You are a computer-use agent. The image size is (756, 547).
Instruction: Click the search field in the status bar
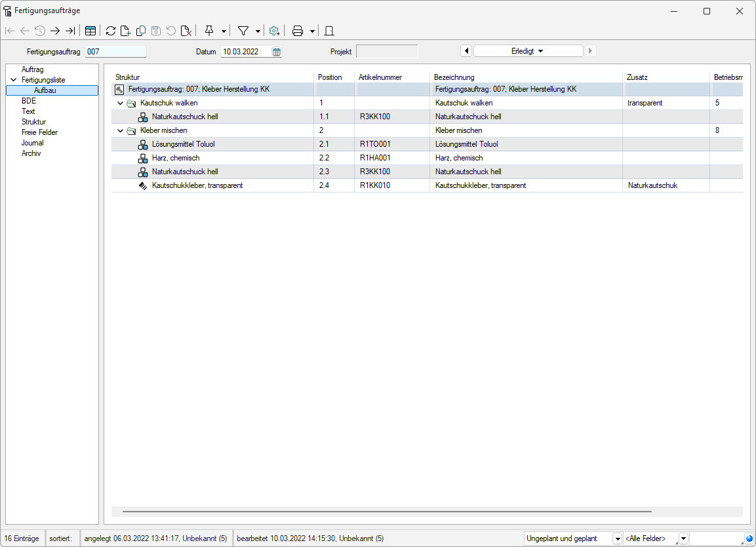(x=715, y=538)
